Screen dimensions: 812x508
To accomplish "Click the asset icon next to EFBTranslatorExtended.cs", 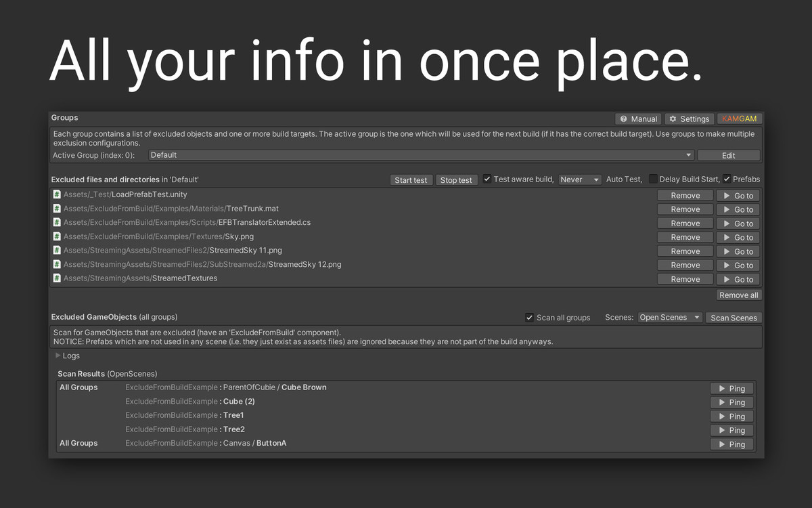I will (x=57, y=223).
